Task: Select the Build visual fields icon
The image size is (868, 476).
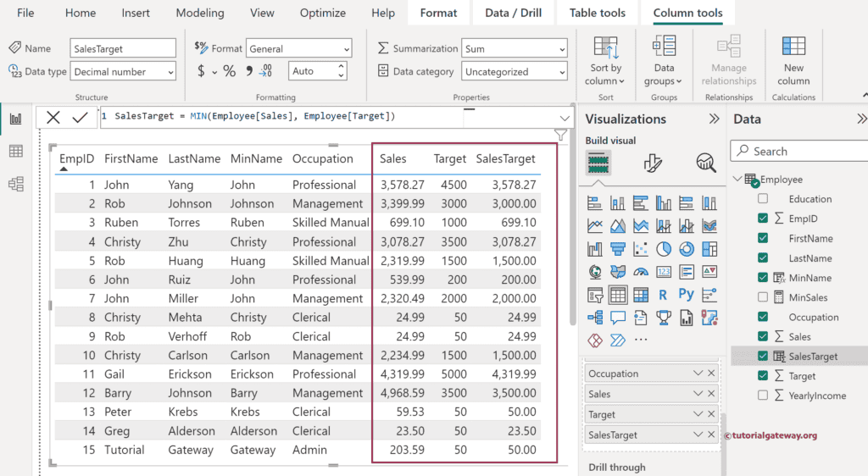Action: (598, 163)
